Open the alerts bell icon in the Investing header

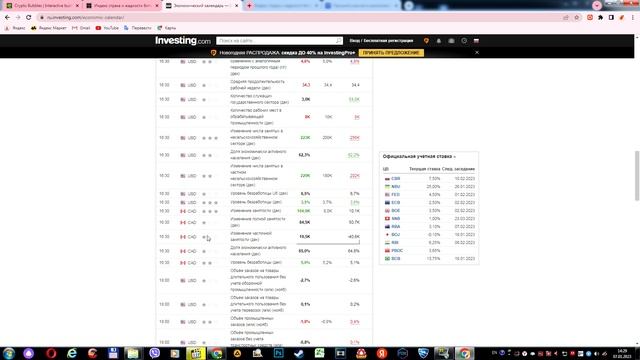point(439,41)
